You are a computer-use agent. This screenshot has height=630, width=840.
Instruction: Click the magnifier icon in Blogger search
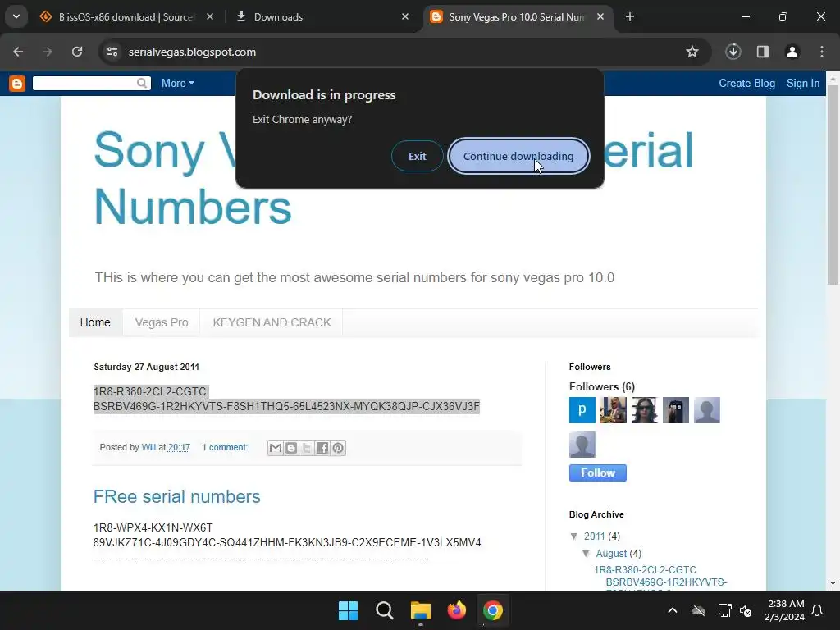(142, 83)
